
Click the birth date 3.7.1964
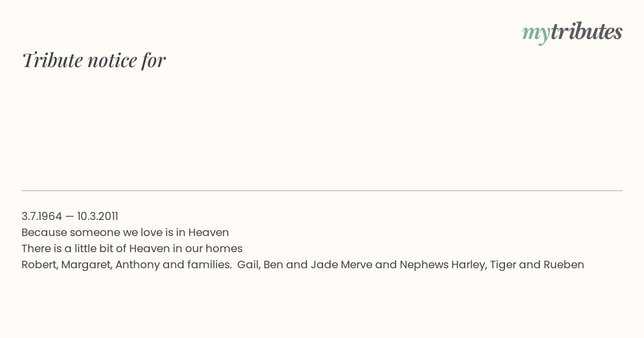point(41,216)
